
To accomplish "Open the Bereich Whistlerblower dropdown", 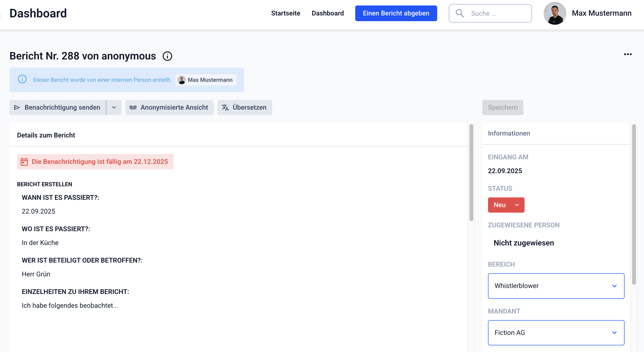I will (x=556, y=286).
